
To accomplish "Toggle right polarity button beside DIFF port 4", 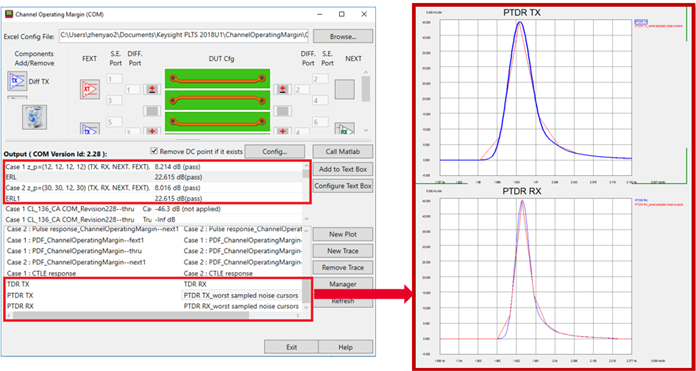I will point(282,131).
